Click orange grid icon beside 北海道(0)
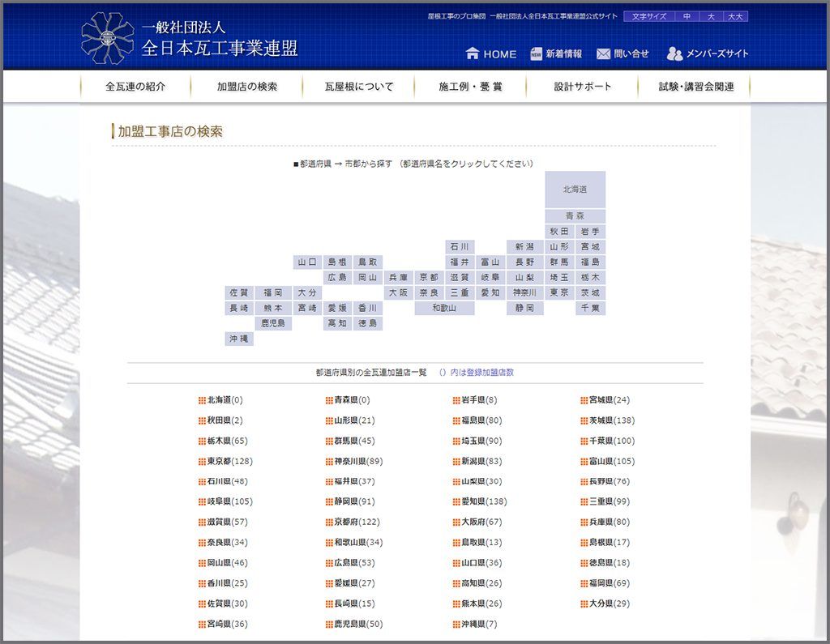830x644 pixels. click(202, 401)
